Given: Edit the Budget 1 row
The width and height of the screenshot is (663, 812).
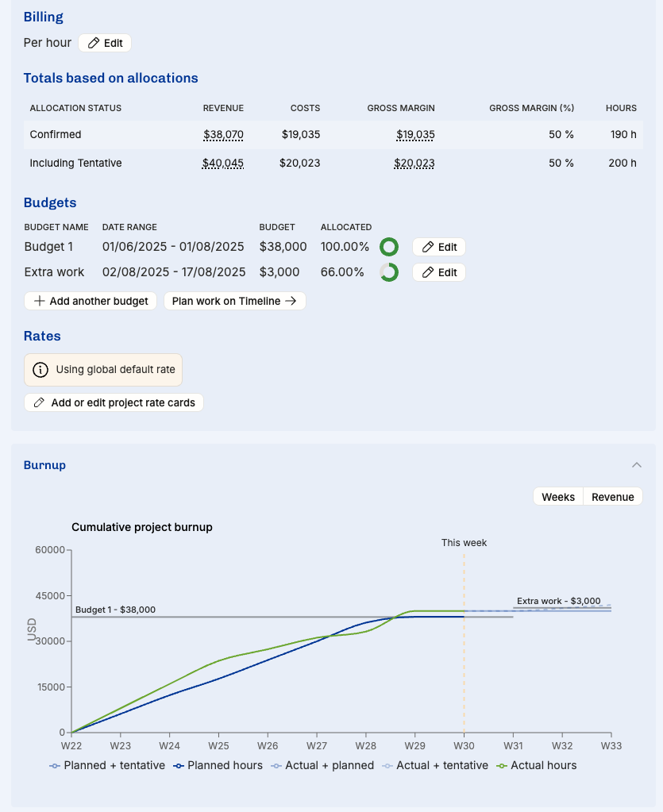Looking at the screenshot, I should [x=438, y=247].
